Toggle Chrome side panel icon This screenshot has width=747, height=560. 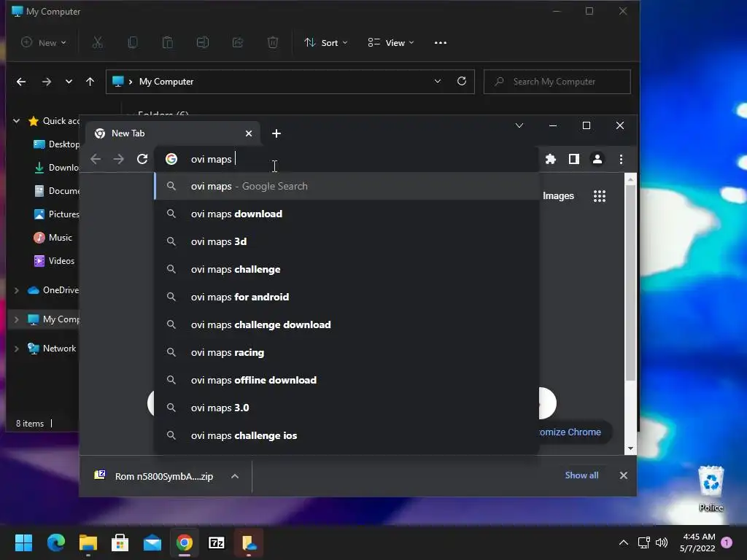tap(574, 159)
